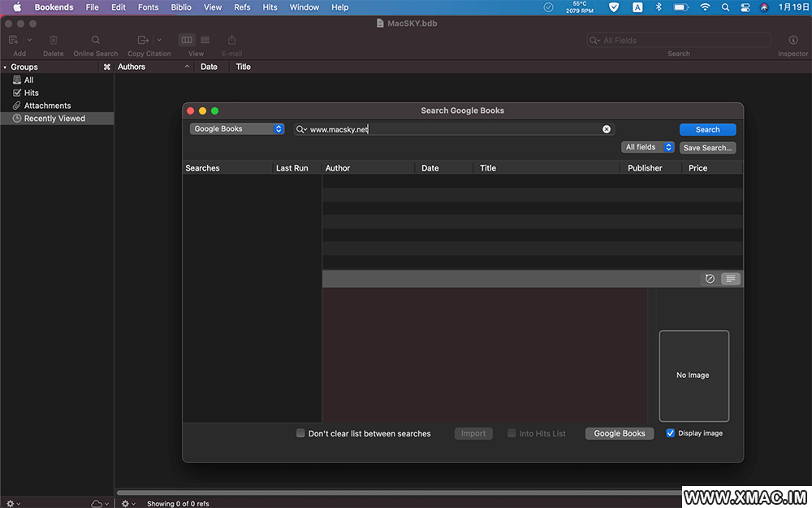The width and height of the screenshot is (812, 508).
Task: Open the Biblio menu
Action: pos(181,7)
